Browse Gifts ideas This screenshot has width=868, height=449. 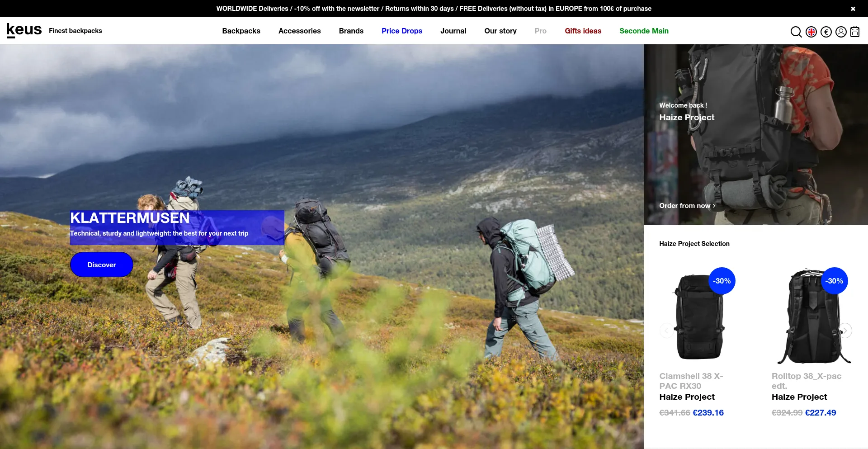pyautogui.click(x=583, y=31)
